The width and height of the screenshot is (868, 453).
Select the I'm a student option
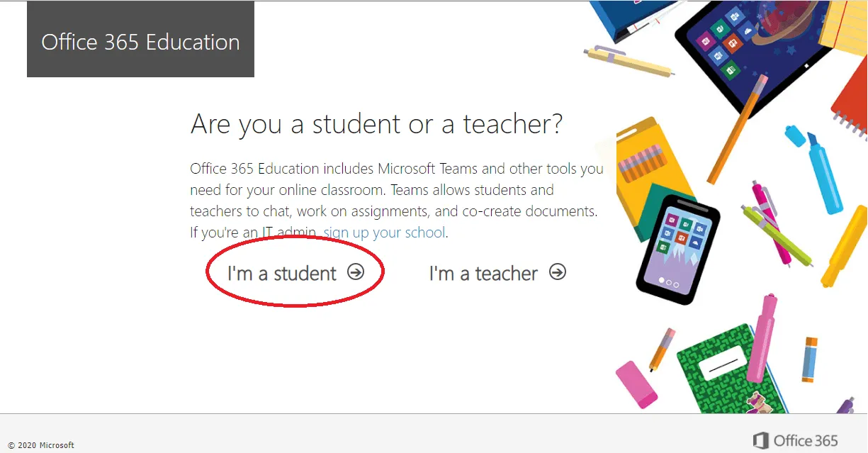[282, 273]
